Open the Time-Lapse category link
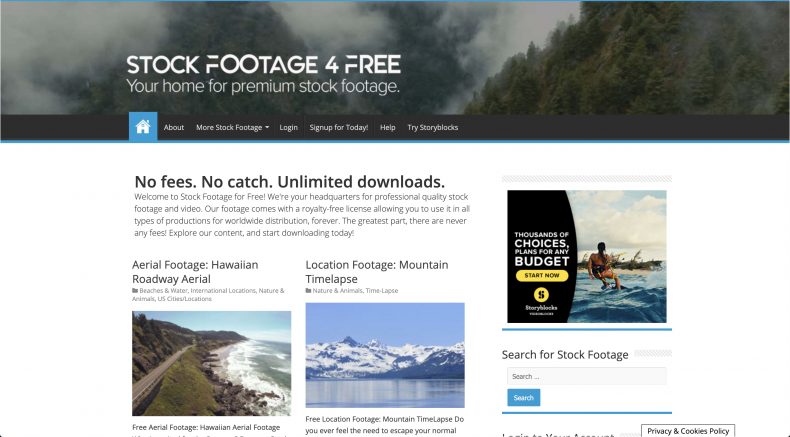790x437 pixels. [382, 291]
